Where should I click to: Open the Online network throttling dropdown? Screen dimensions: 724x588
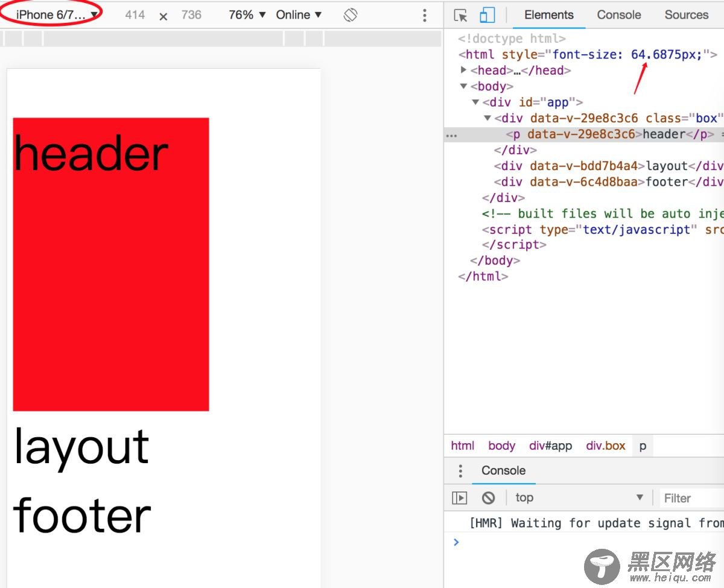point(299,14)
